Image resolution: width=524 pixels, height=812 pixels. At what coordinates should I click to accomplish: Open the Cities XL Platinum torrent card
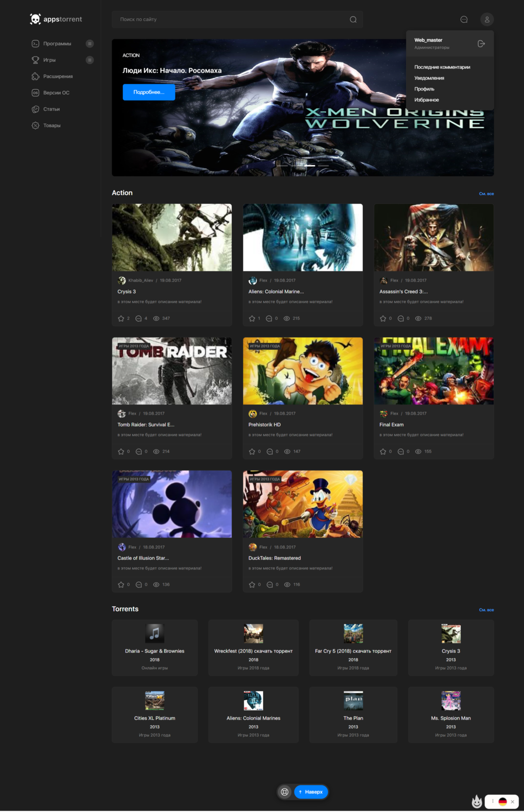point(155,715)
